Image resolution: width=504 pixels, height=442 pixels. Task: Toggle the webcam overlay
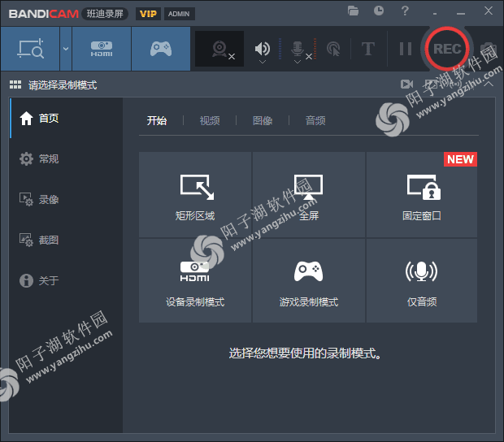click(219, 49)
